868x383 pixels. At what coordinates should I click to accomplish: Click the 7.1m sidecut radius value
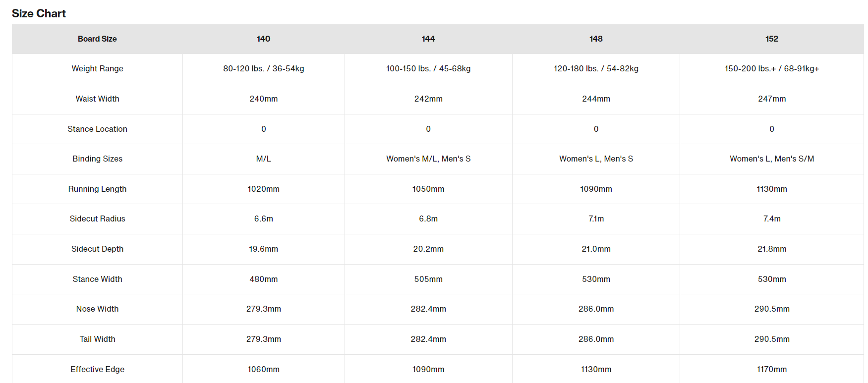coord(596,219)
